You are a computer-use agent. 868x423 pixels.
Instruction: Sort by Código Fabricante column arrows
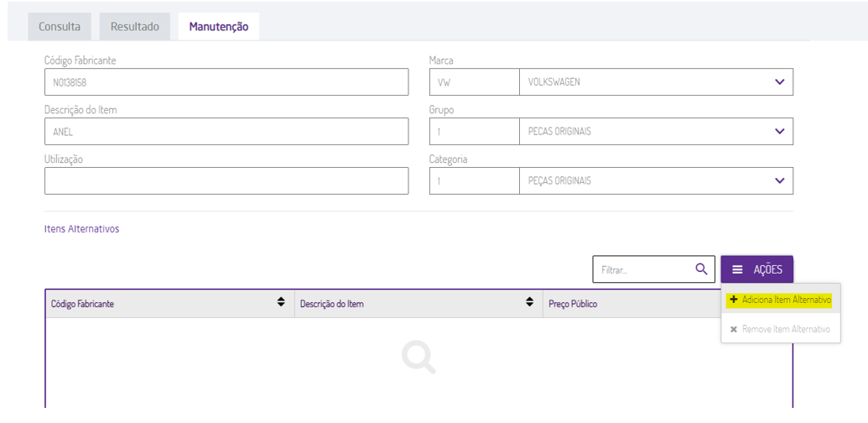[x=281, y=303]
